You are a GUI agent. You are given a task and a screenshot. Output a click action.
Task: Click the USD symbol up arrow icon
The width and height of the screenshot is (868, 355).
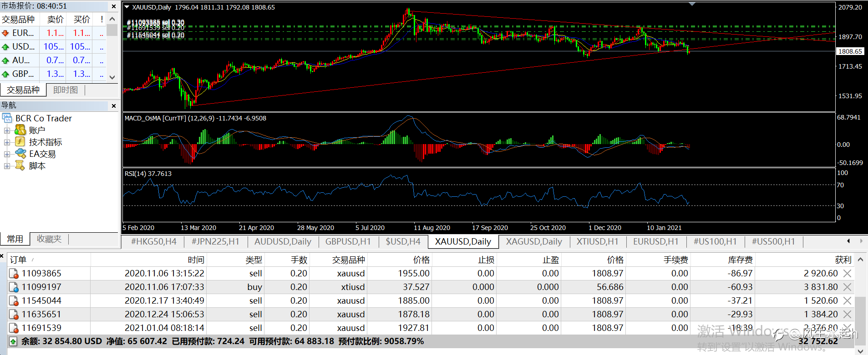(x=5, y=47)
